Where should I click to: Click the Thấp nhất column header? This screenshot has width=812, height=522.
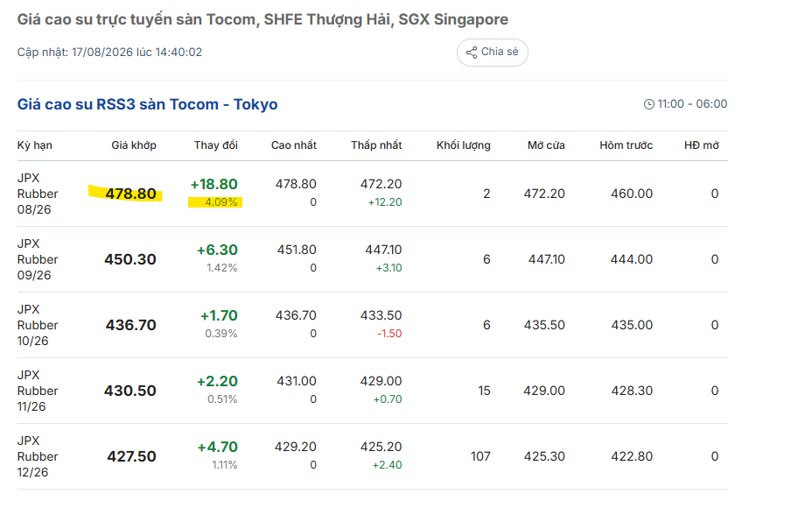(376, 145)
